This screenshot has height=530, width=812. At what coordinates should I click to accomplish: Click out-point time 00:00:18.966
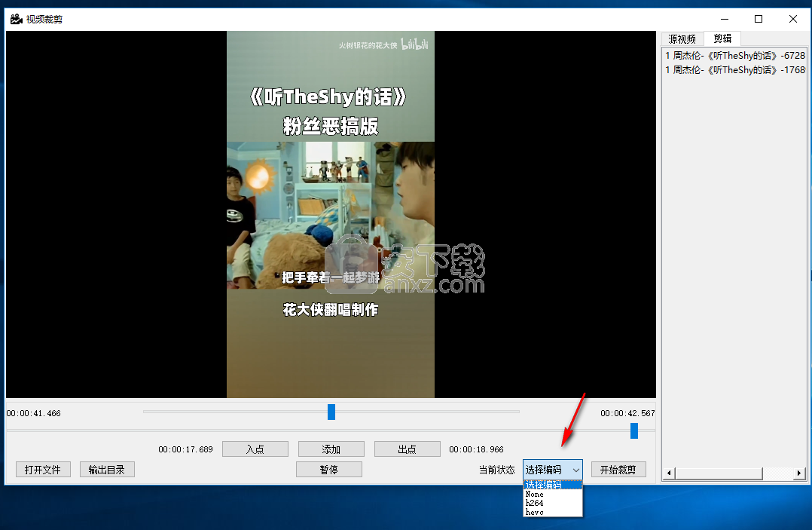point(476,449)
